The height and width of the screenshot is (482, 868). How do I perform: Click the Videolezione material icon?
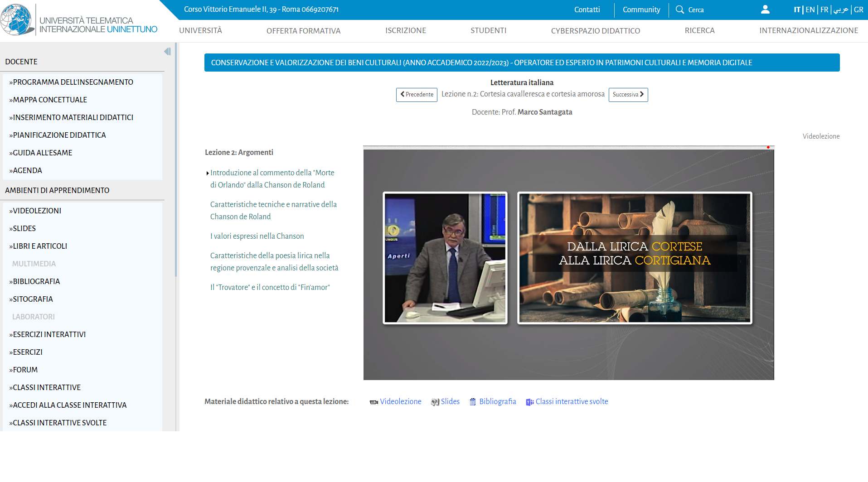point(373,402)
